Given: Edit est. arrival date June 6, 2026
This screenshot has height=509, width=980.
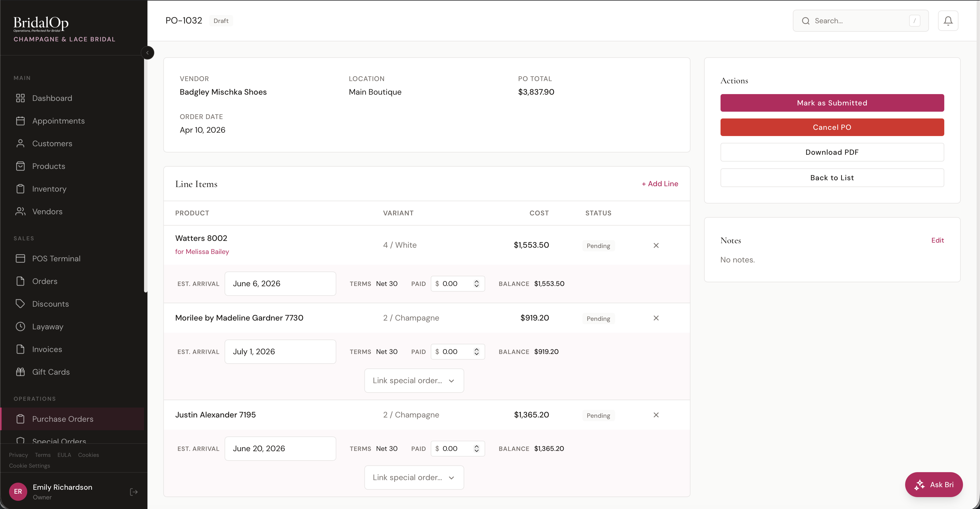Looking at the screenshot, I should 280,284.
